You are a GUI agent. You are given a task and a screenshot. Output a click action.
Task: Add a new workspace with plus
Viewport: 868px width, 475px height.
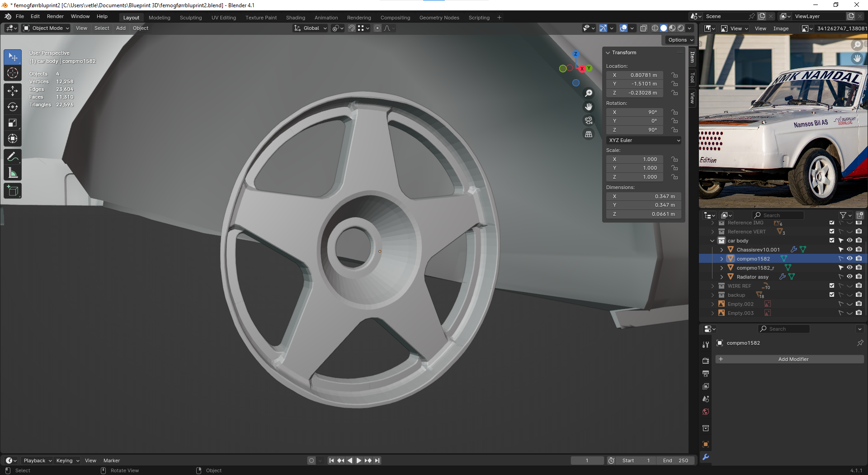point(499,18)
